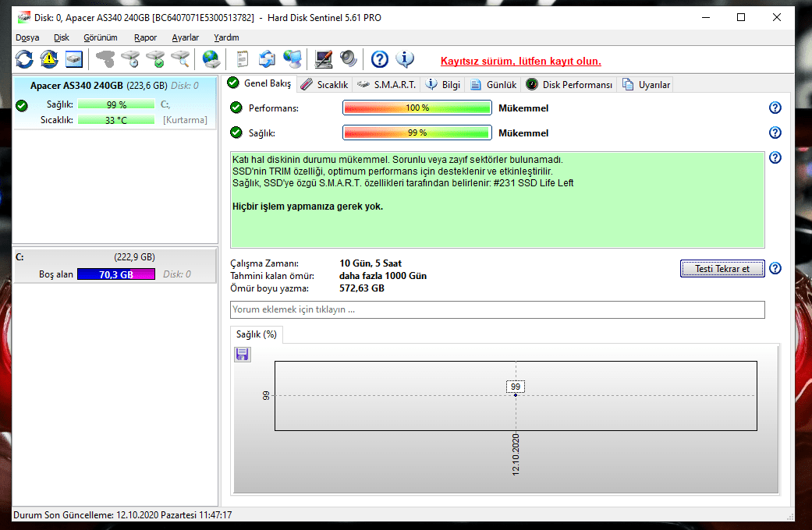
Task: Click green check icon beside Performans label
Action: coord(236,108)
